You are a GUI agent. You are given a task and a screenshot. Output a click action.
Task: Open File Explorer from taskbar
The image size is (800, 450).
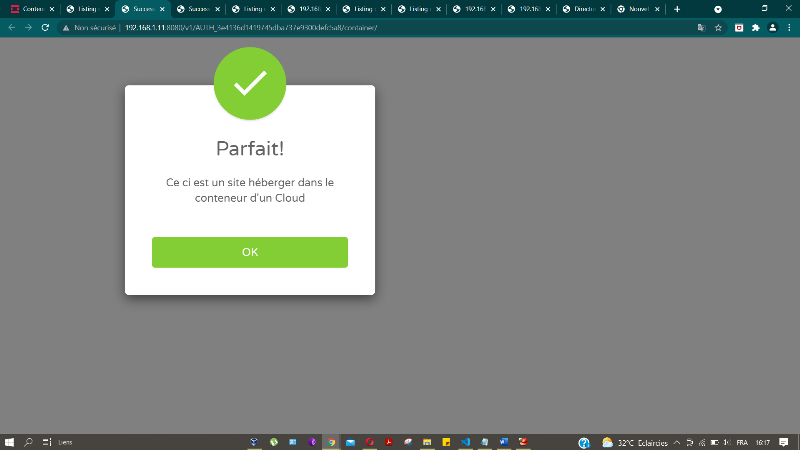(x=427, y=442)
